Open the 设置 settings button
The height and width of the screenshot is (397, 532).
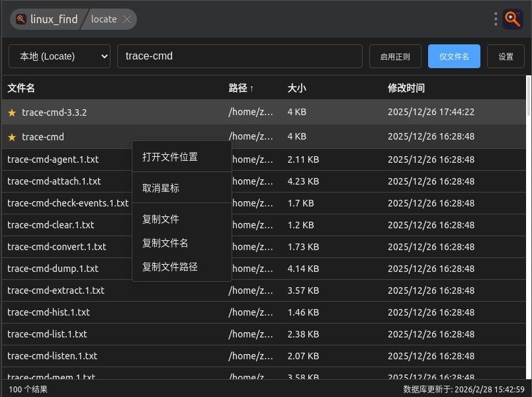(506, 56)
